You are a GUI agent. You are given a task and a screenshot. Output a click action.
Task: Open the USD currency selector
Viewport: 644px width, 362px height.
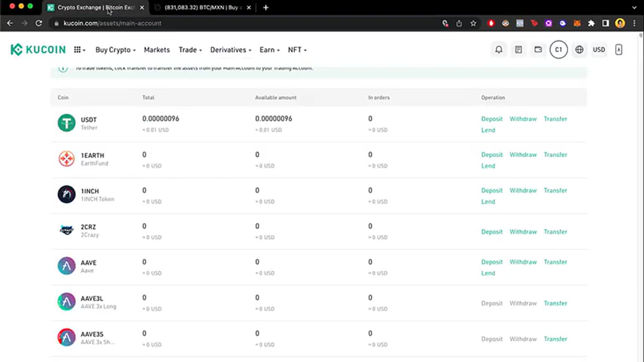[x=599, y=50]
